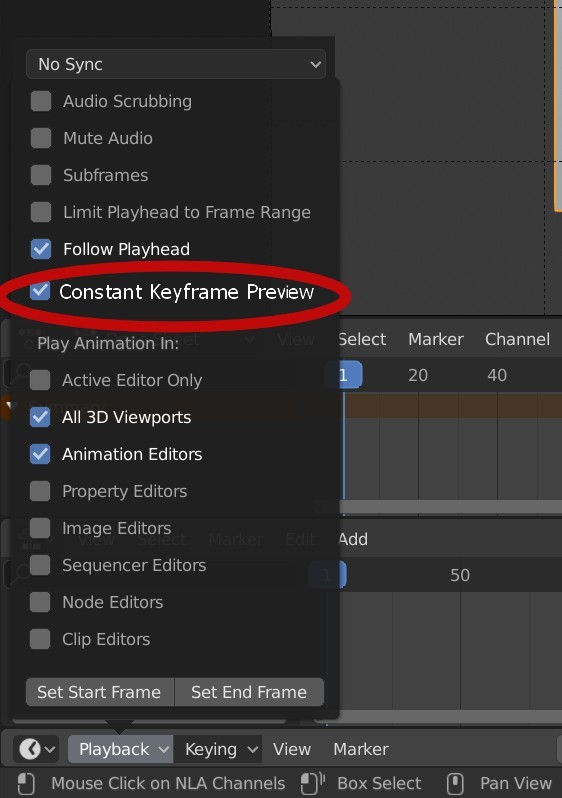Open the No Sync dropdown
The width and height of the screenshot is (562, 798).
click(176, 64)
